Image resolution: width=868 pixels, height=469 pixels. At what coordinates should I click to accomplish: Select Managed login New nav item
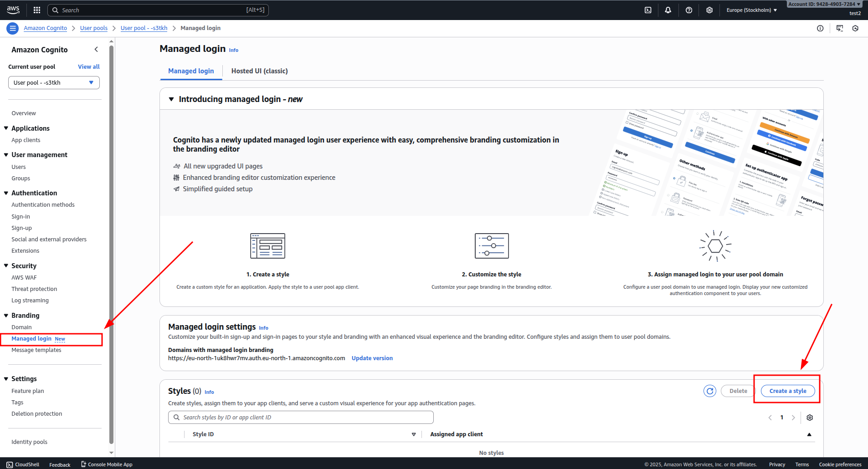[x=38, y=339]
